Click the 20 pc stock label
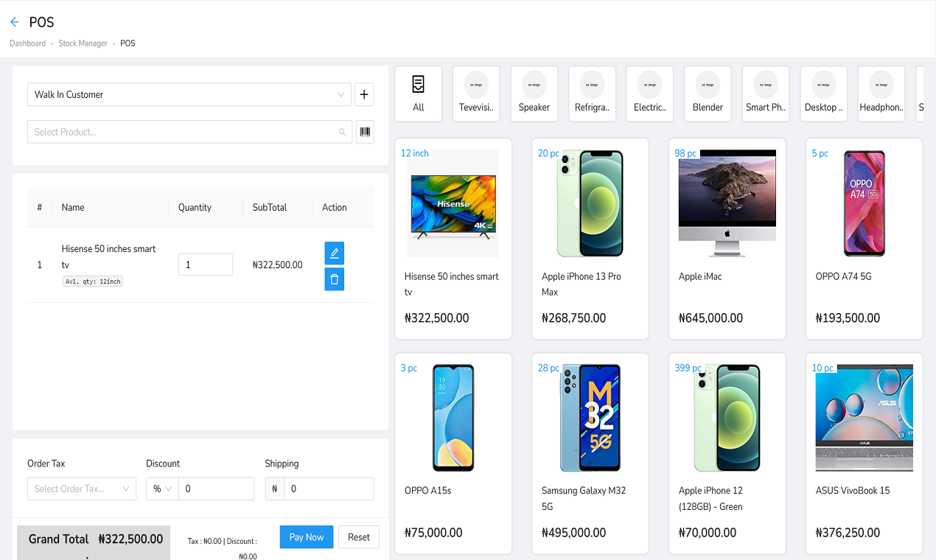 click(548, 153)
